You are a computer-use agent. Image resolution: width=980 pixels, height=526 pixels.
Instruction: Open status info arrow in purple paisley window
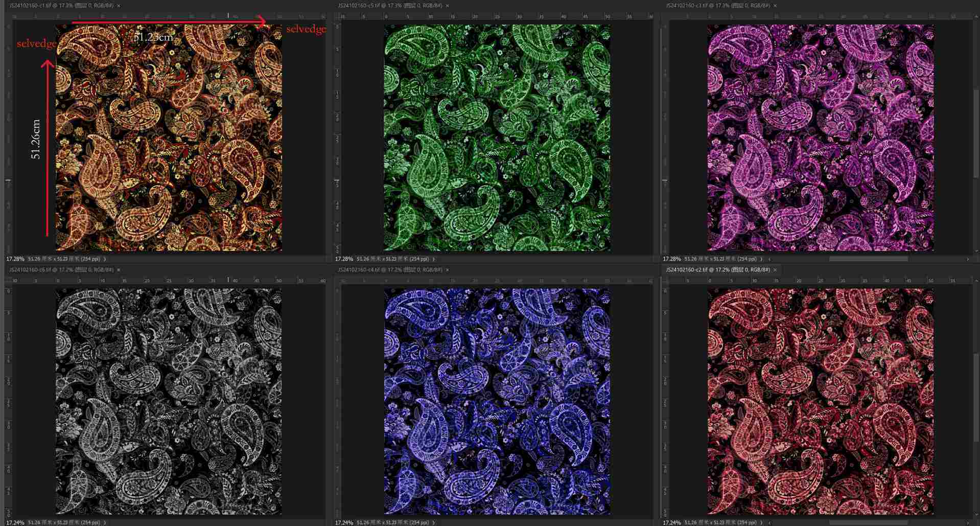tap(762, 259)
